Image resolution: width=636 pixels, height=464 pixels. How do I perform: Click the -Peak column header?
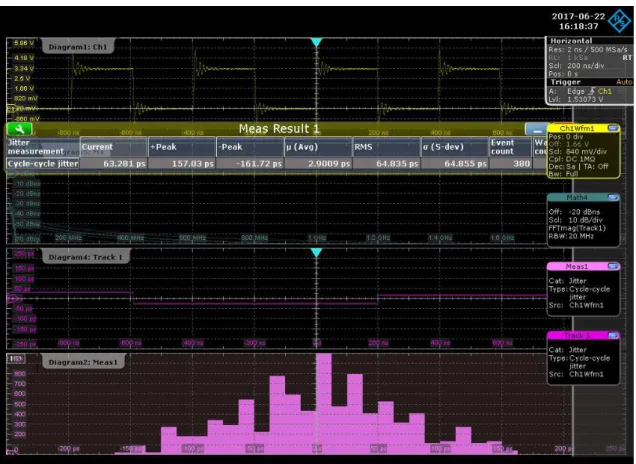click(x=250, y=147)
